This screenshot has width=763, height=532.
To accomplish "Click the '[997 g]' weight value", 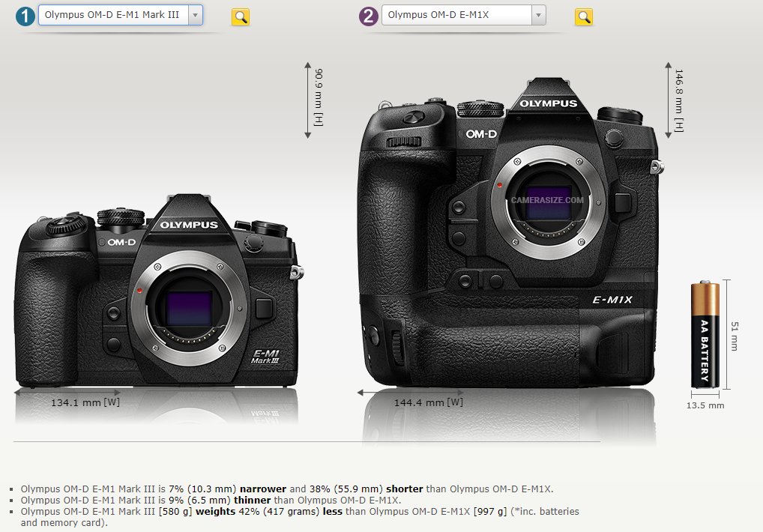I will pyautogui.click(x=490, y=512).
